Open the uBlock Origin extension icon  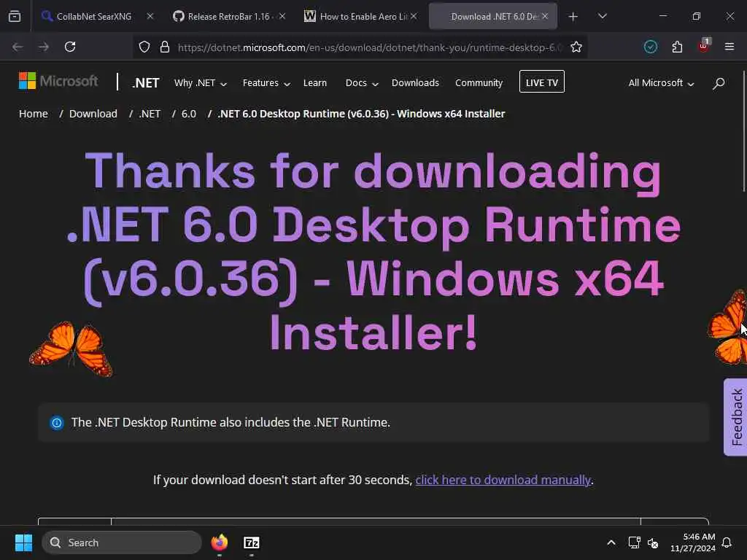coord(704,46)
